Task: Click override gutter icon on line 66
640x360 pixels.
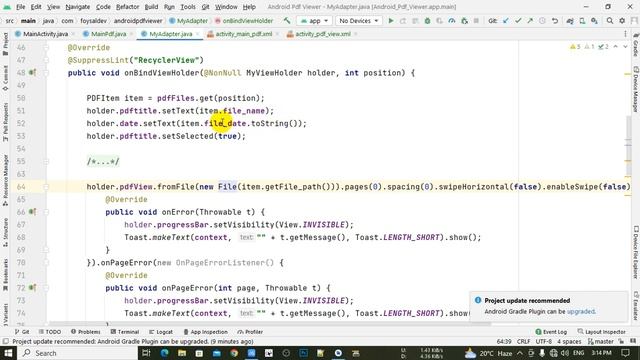Action: (32, 212)
